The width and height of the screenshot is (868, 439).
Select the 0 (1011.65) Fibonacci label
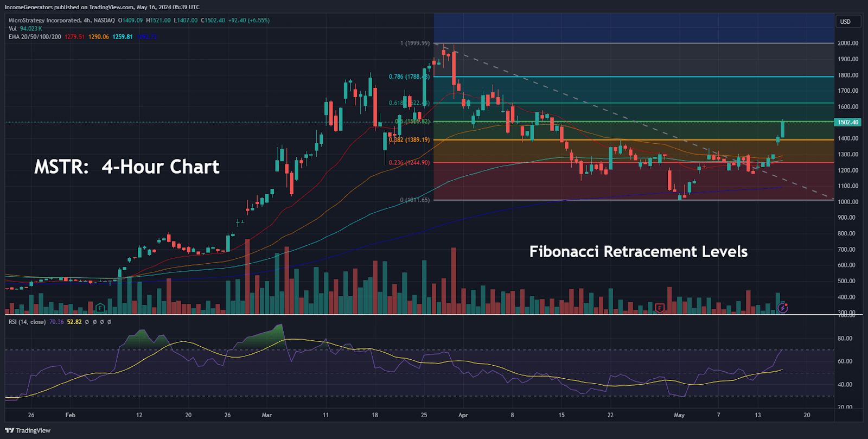tap(415, 200)
